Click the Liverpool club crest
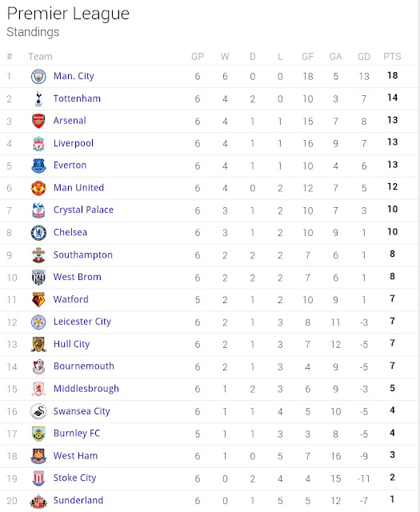Screen dimensions: 420x512 [38, 144]
